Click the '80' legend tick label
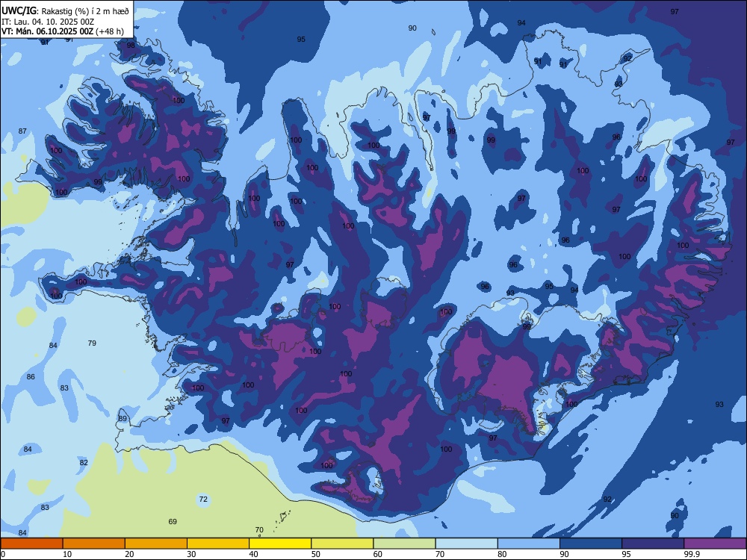 click(x=502, y=554)
